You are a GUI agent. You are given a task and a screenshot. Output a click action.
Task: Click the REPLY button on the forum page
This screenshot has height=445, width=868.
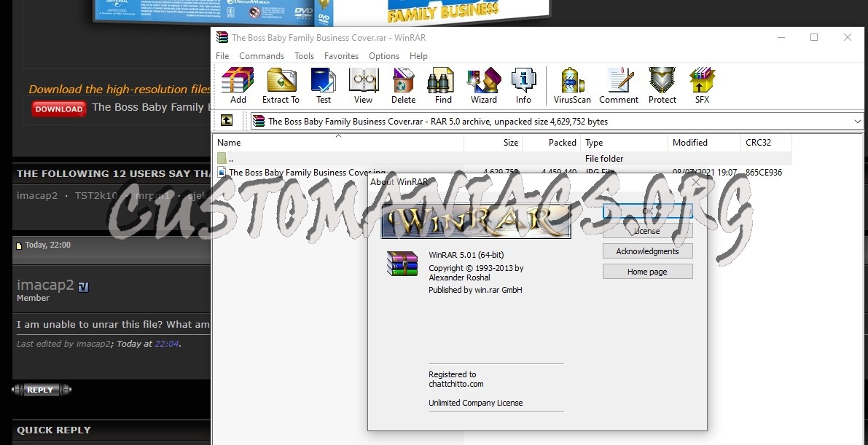(x=41, y=390)
